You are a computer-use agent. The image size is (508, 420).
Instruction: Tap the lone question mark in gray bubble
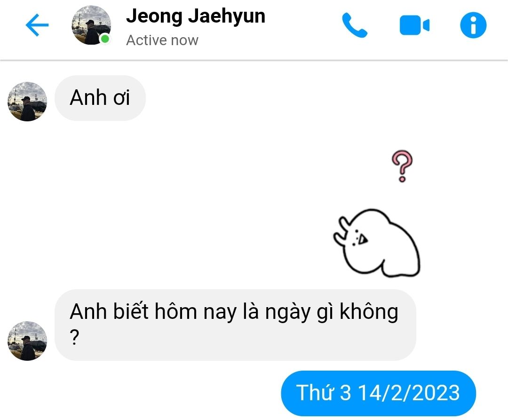pos(74,337)
